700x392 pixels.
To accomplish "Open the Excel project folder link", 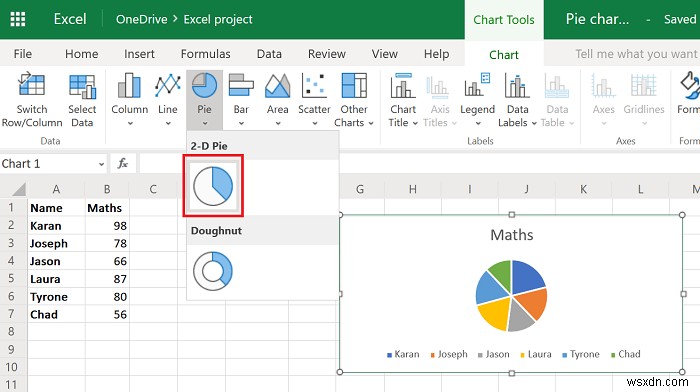I will (x=218, y=19).
